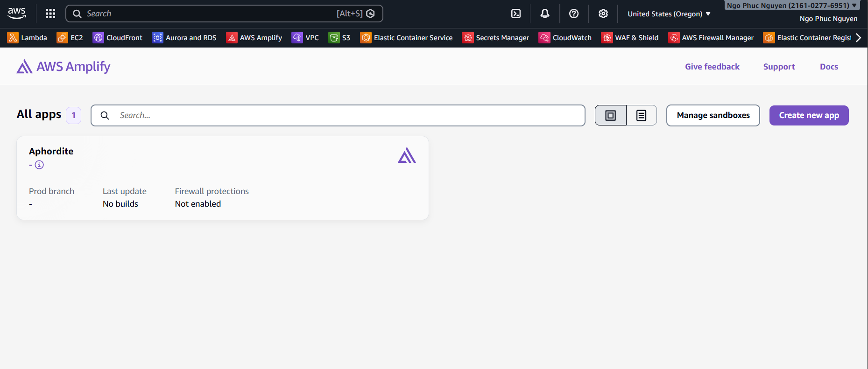Open the Aphordite app title

click(51, 151)
